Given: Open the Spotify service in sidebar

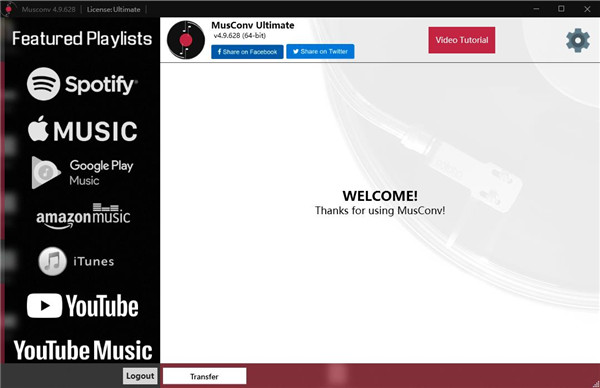Looking at the screenshot, I should (x=82, y=84).
